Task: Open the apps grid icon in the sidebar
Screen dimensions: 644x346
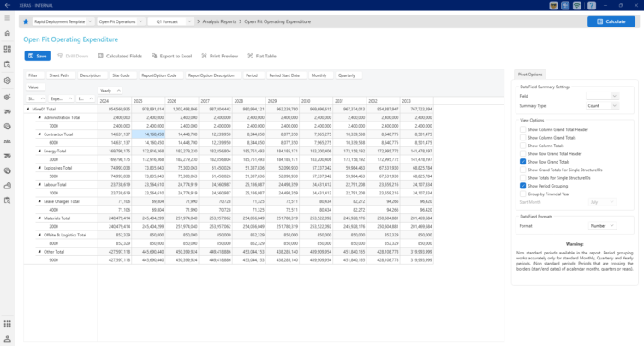Action: [x=8, y=324]
